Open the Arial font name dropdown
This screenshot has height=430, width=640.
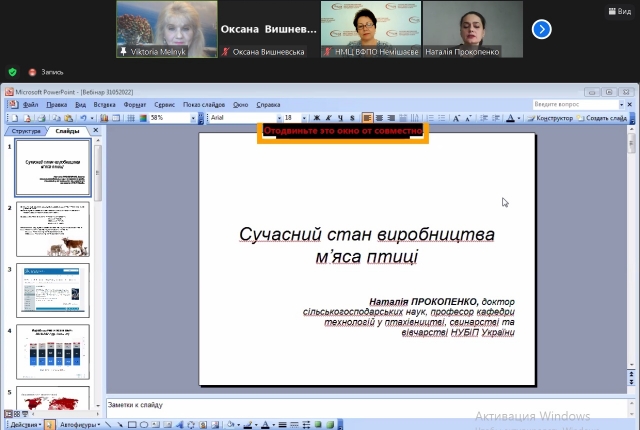tap(279, 118)
